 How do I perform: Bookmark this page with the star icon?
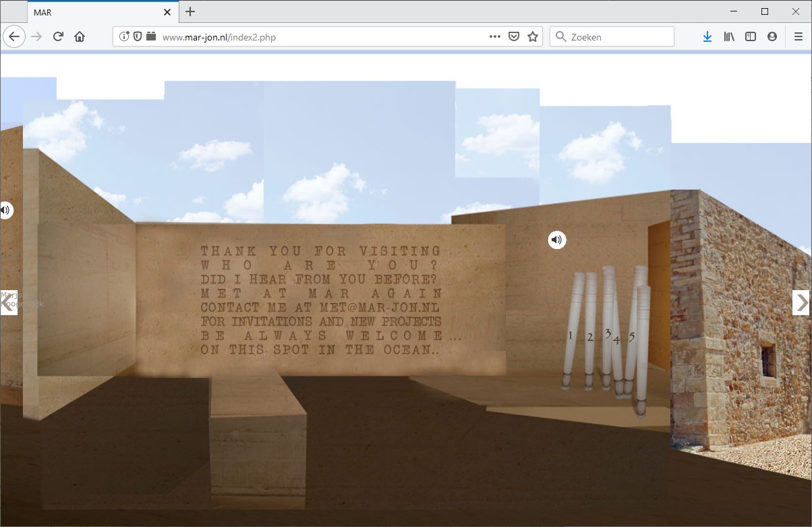pyautogui.click(x=533, y=37)
